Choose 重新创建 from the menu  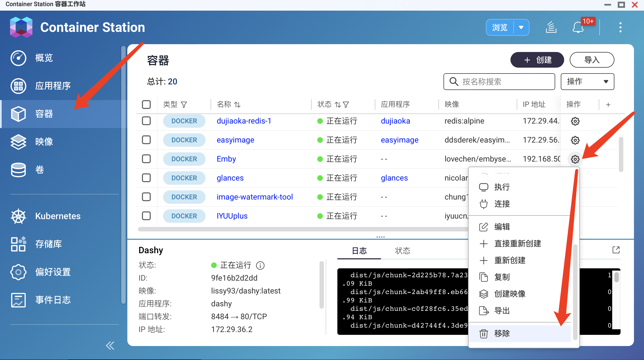519,260
